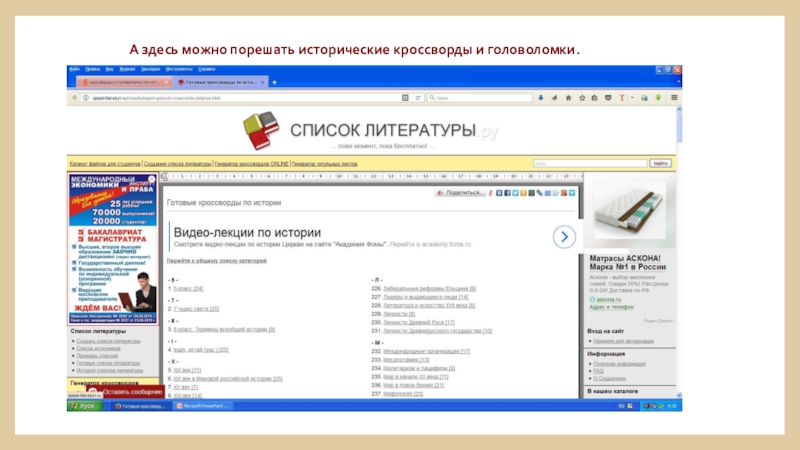Click the browser address bar
800x450 pixels.
point(245,98)
